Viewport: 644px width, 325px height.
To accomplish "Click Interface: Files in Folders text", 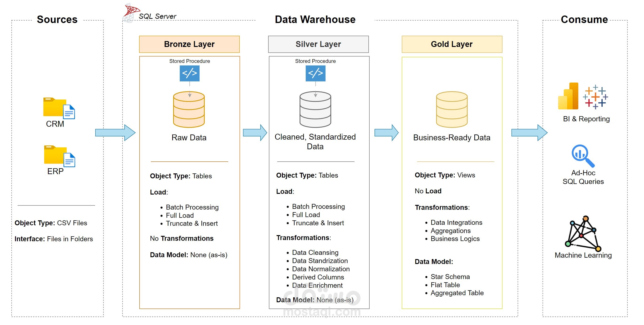I will tap(54, 239).
